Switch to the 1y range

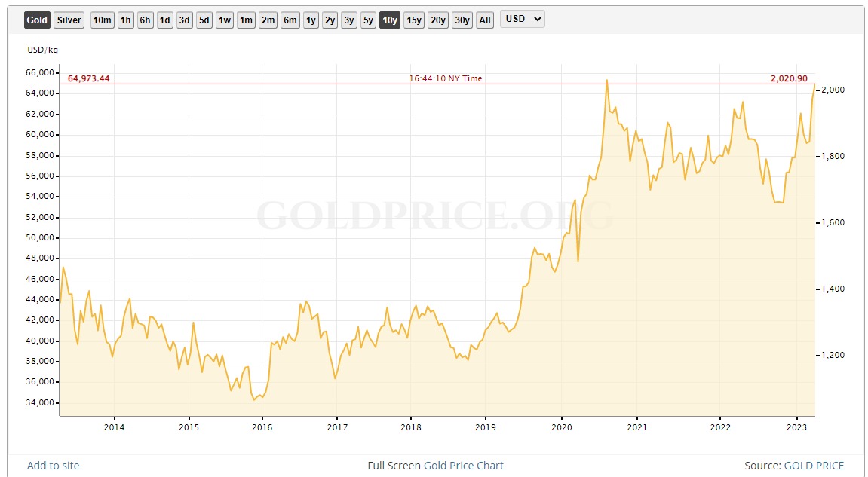coord(311,20)
